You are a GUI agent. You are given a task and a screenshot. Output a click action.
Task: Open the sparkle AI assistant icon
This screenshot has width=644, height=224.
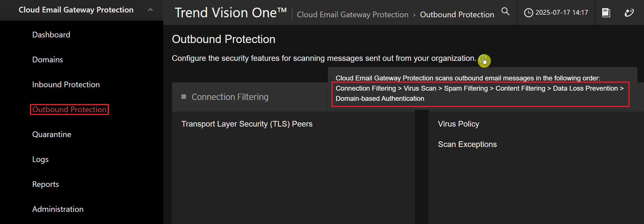tap(629, 13)
